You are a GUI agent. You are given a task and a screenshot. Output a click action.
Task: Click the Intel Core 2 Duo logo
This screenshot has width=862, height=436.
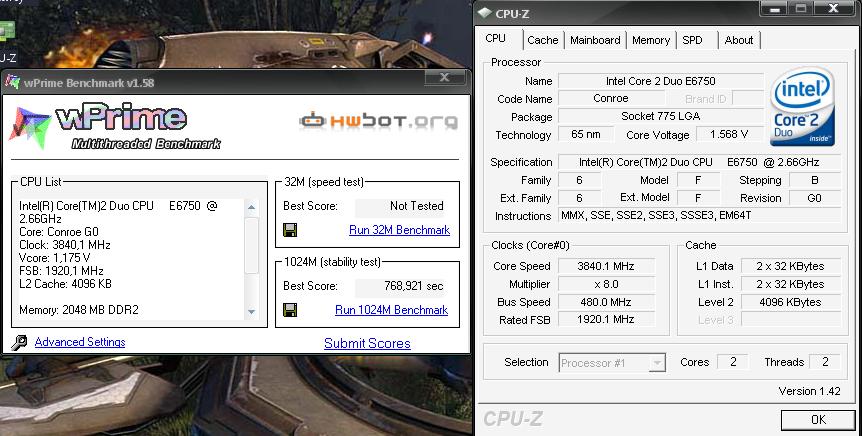coord(803,107)
